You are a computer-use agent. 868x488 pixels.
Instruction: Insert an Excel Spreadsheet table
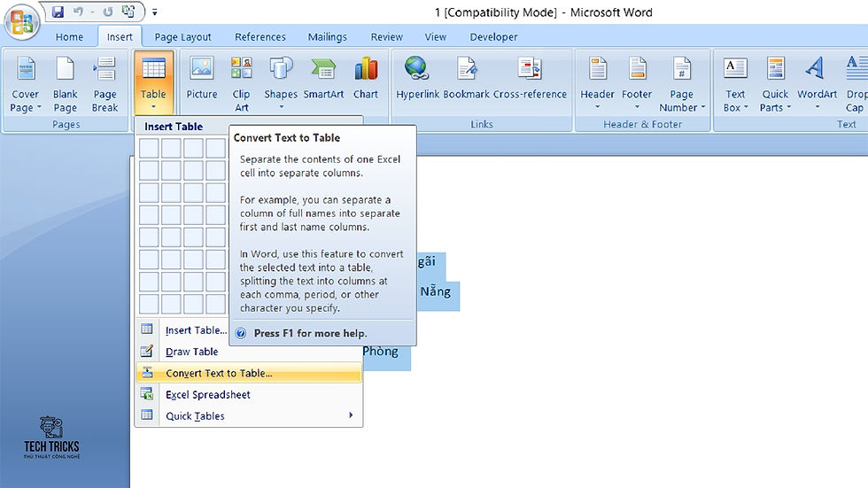tap(249, 394)
